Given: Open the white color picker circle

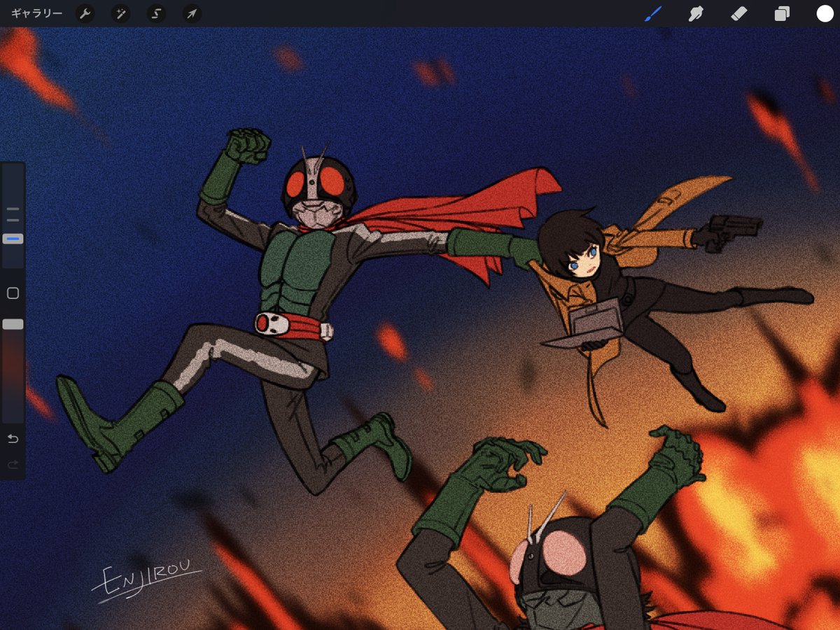Looking at the screenshot, I should click(x=825, y=14).
